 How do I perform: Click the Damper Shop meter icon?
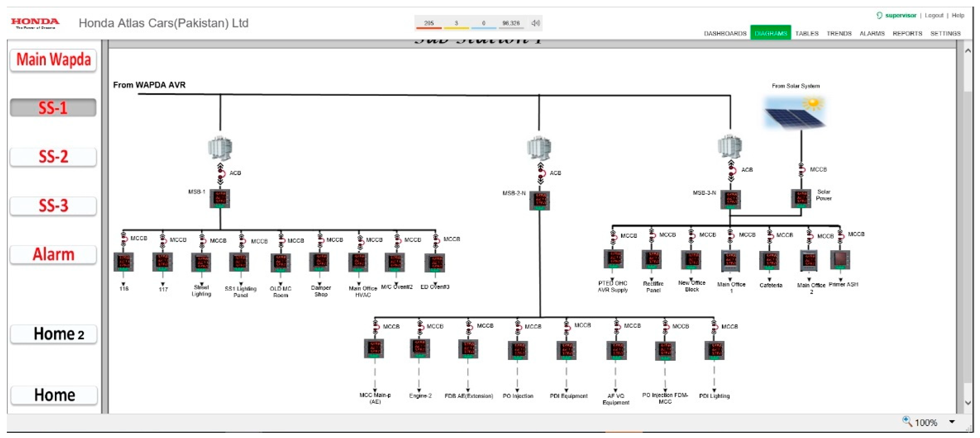[x=319, y=262]
